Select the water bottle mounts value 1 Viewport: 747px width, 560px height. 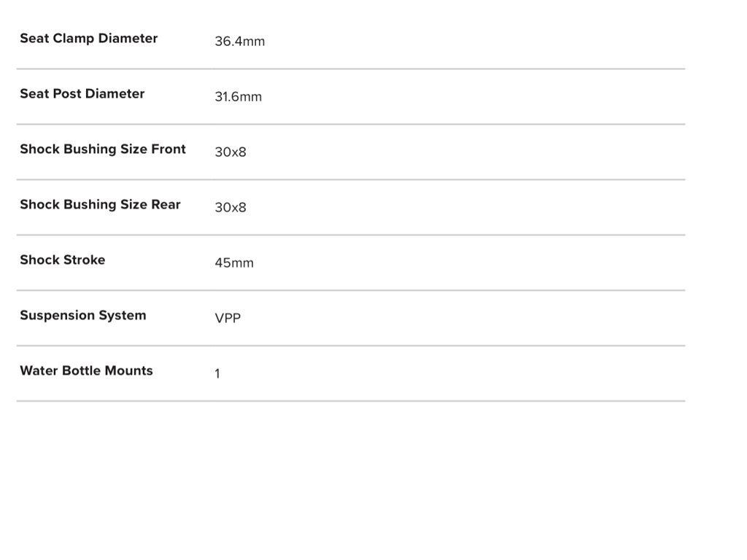(217, 374)
